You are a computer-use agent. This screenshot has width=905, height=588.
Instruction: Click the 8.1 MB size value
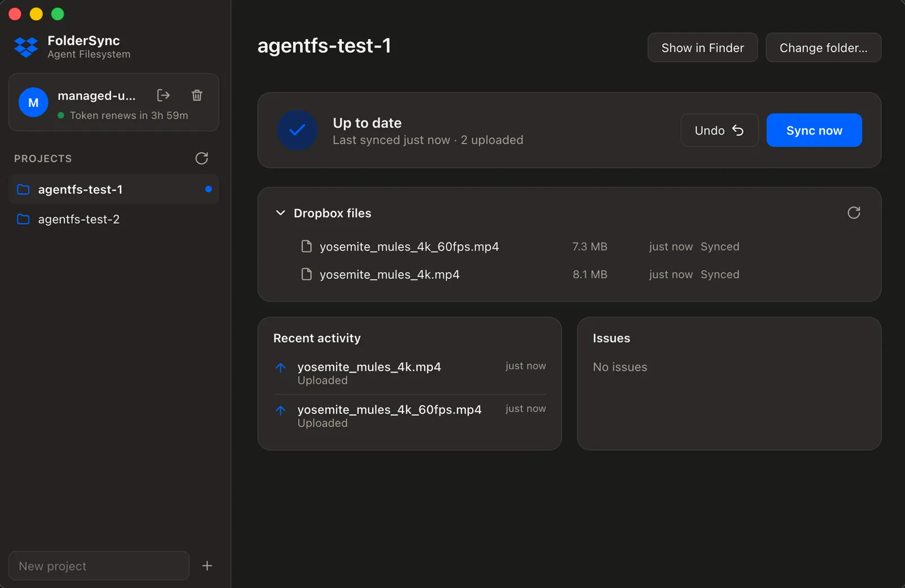pyautogui.click(x=590, y=274)
